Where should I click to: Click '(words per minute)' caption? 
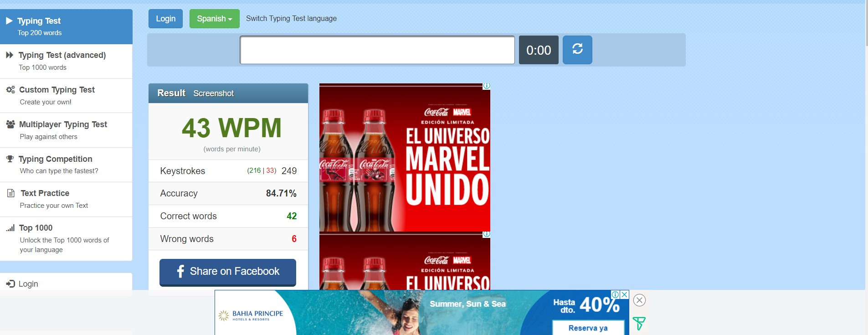click(x=232, y=149)
